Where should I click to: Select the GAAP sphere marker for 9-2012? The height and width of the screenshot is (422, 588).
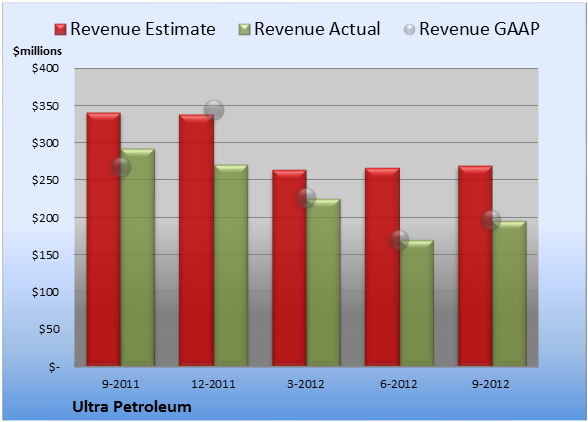(x=491, y=219)
